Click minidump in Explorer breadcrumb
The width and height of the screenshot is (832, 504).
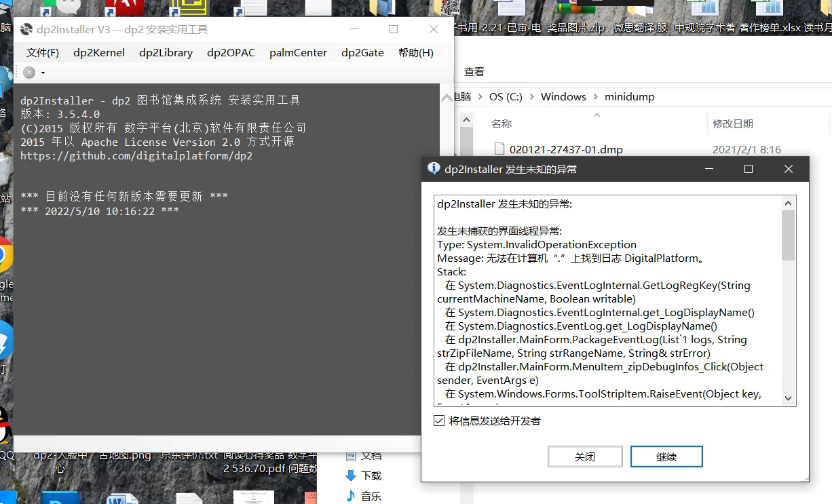(630, 96)
